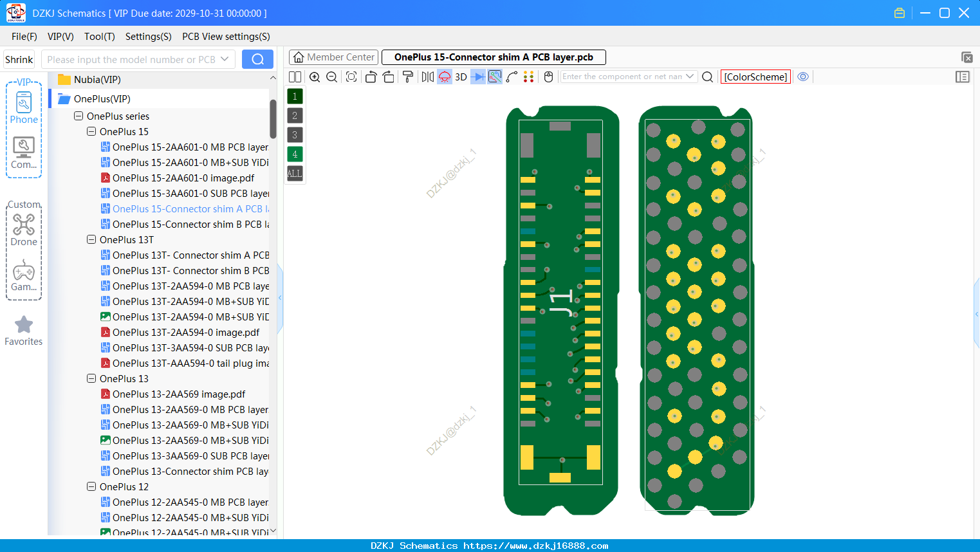Open the colored dots grid tool

pyautogui.click(x=529, y=77)
